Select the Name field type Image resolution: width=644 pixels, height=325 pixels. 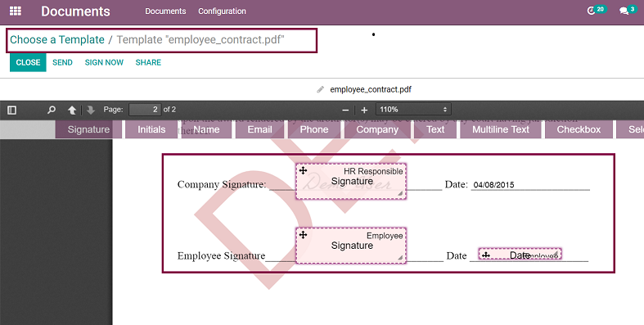click(206, 129)
